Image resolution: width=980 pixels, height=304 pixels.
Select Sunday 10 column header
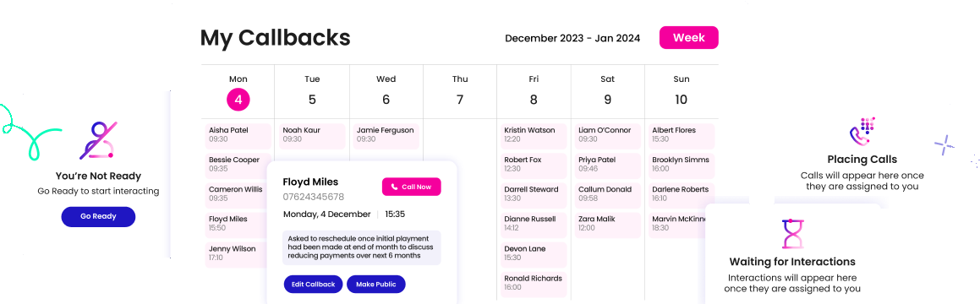pos(682,91)
